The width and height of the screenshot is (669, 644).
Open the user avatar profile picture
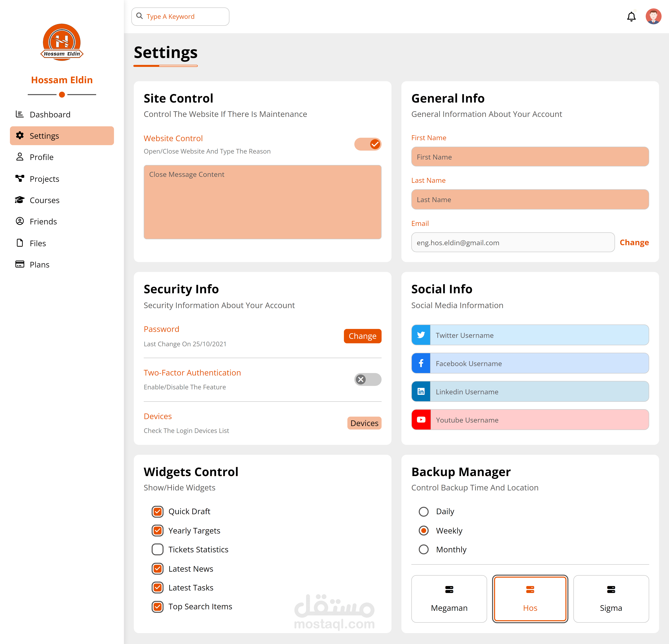tap(653, 16)
